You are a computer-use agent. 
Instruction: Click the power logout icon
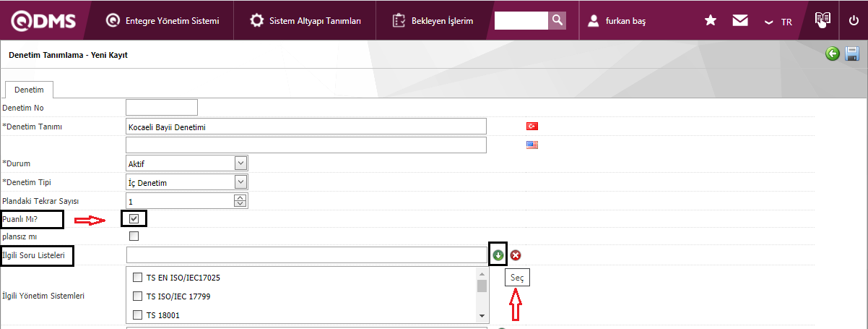[x=854, y=21]
